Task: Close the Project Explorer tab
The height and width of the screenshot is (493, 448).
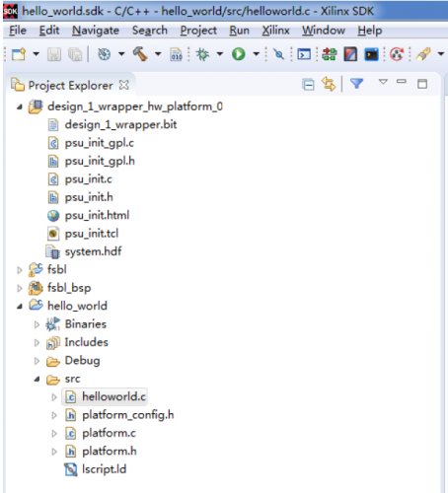Action: (x=124, y=85)
